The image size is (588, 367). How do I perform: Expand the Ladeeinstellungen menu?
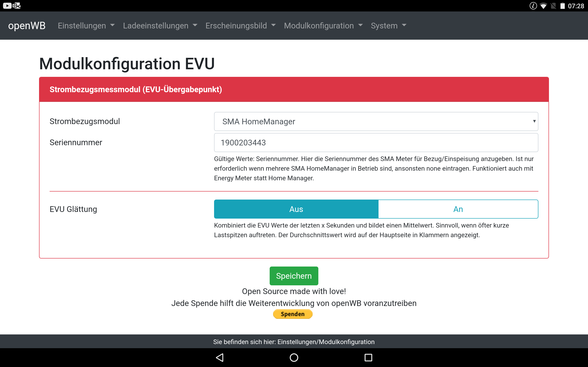(x=160, y=25)
